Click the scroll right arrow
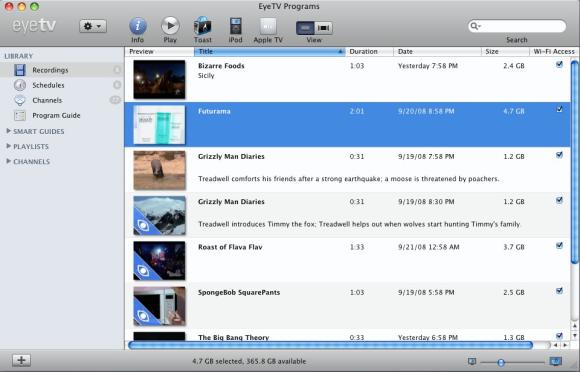580x372 pixels. click(x=565, y=345)
